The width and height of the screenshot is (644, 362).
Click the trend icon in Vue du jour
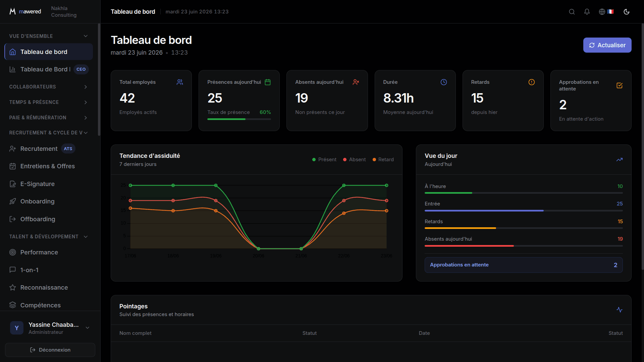pyautogui.click(x=620, y=160)
